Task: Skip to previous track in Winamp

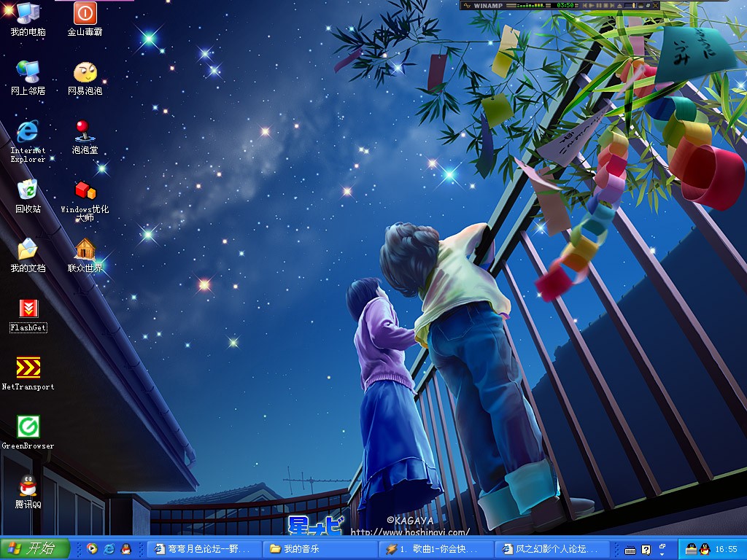Action: coord(585,6)
